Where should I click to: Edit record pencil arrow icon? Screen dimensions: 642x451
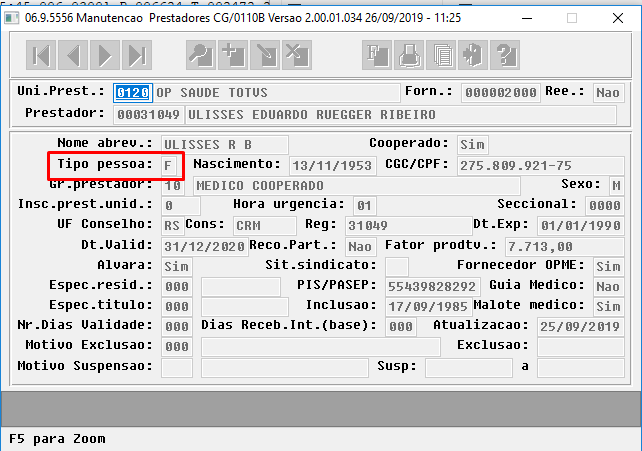point(264,55)
